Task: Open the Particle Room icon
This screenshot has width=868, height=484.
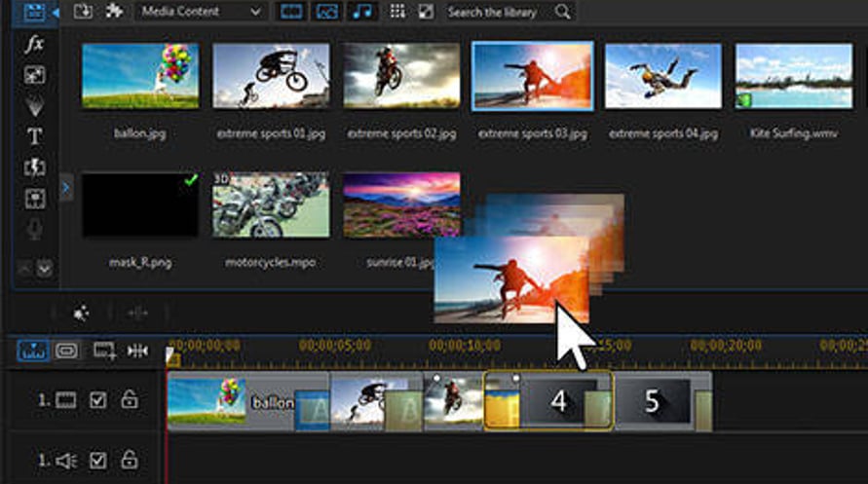Action: [x=34, y=105]
